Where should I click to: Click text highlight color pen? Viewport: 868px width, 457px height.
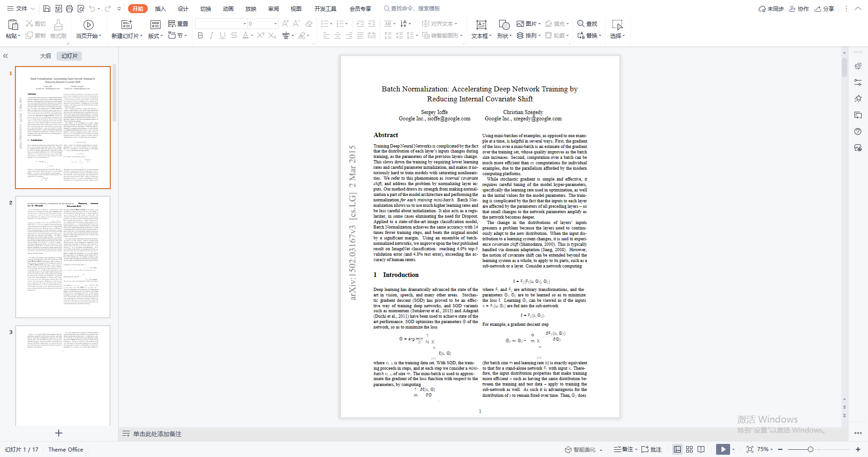[302, 35]
